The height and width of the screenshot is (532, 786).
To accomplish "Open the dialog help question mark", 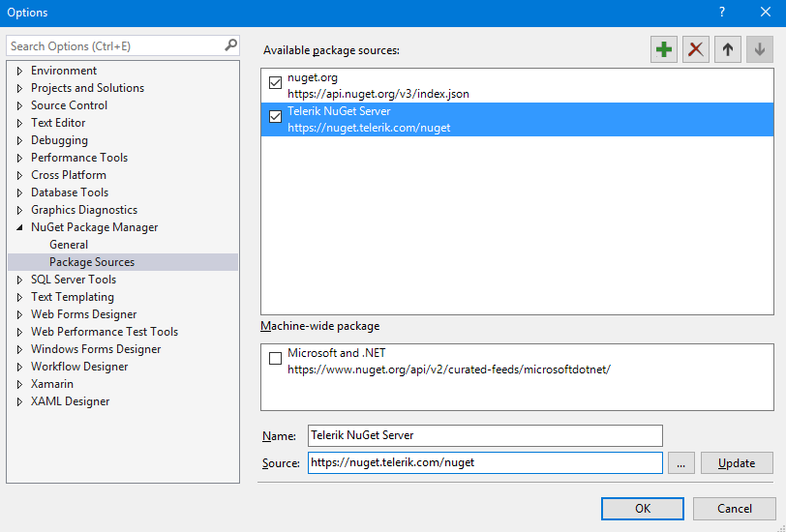I will click(x=722, y=12).
